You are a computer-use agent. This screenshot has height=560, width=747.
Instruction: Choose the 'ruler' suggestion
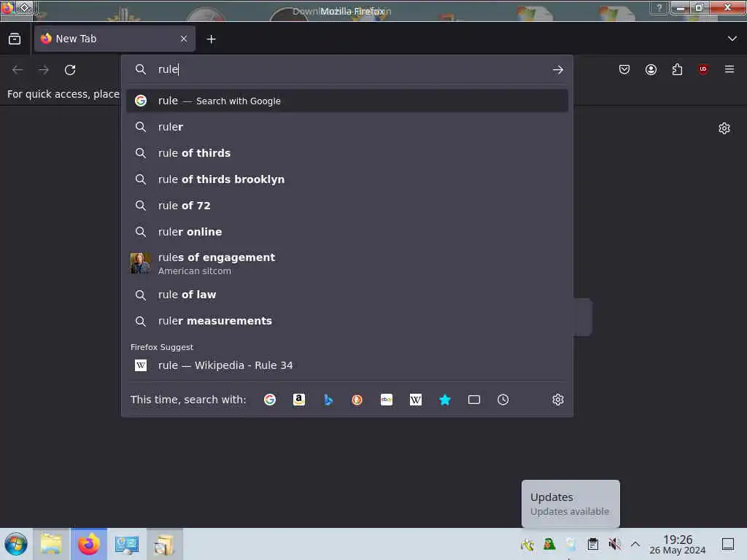coord(347,127)
